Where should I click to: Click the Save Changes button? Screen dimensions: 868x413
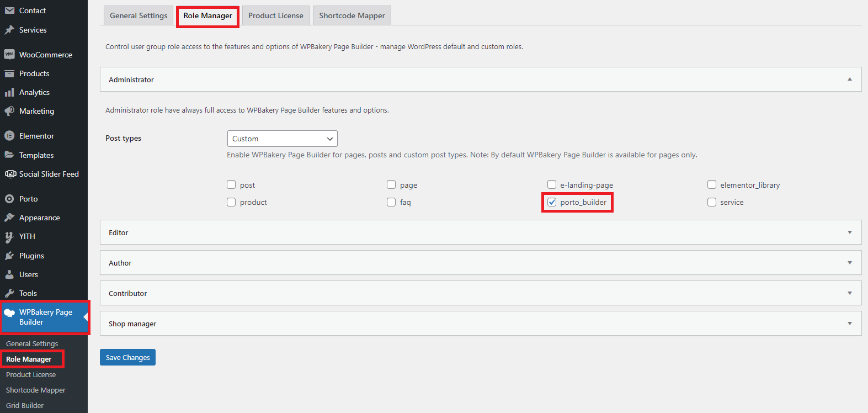click(127, 357)
